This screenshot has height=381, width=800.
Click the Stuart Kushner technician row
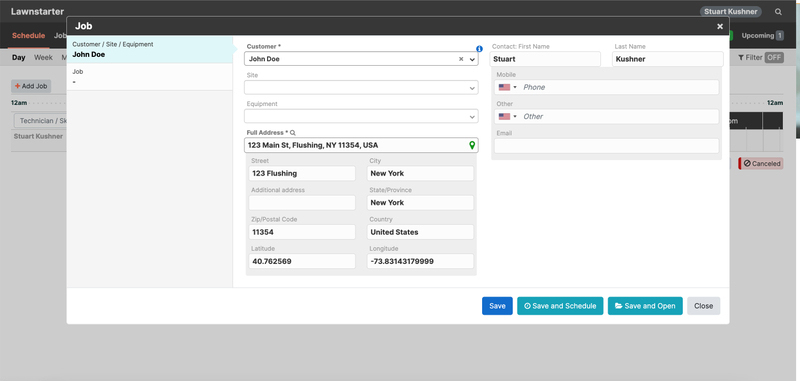(38, 136)
